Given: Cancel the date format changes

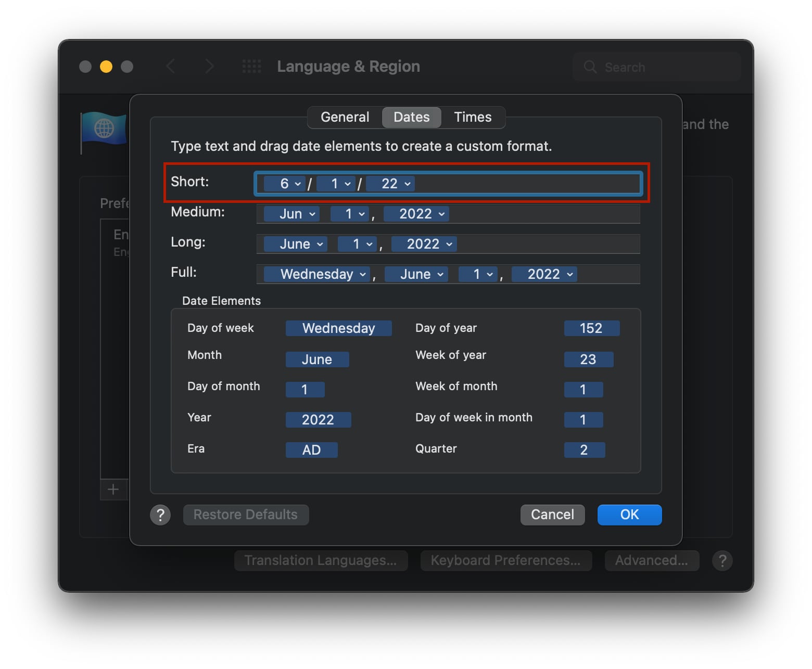Looking at the screenshot, I should click(x=552, y=514).
